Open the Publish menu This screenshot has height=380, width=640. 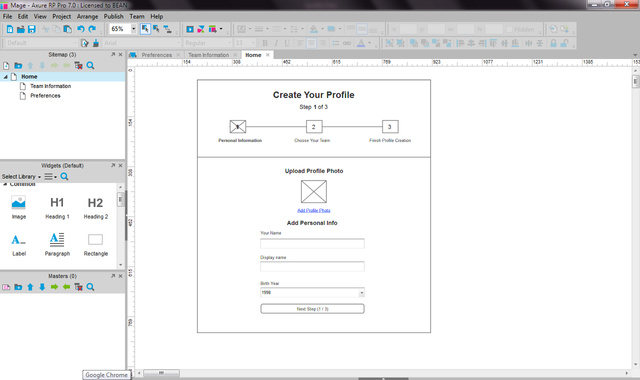click(x=113, y=16)
